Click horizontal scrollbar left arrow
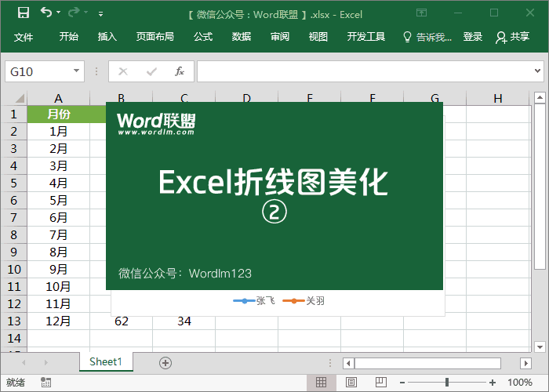 pyautogui.click(x=348, y=363)
